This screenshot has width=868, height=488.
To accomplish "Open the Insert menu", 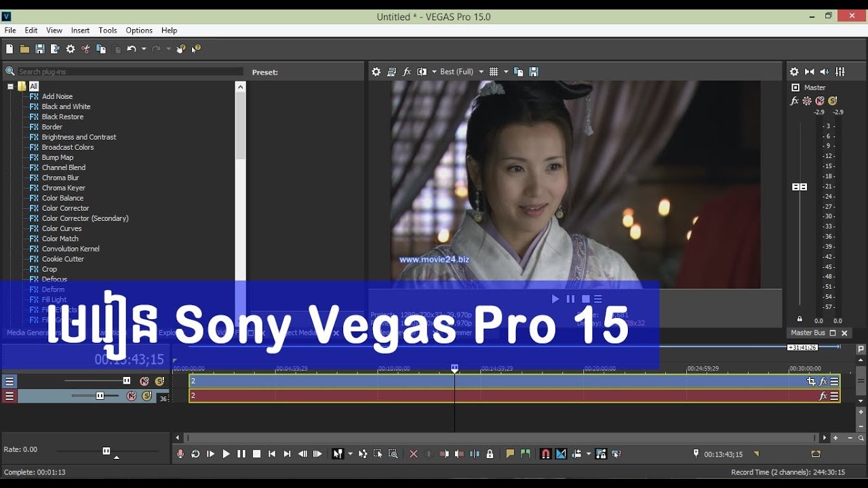I will point(80,30).
